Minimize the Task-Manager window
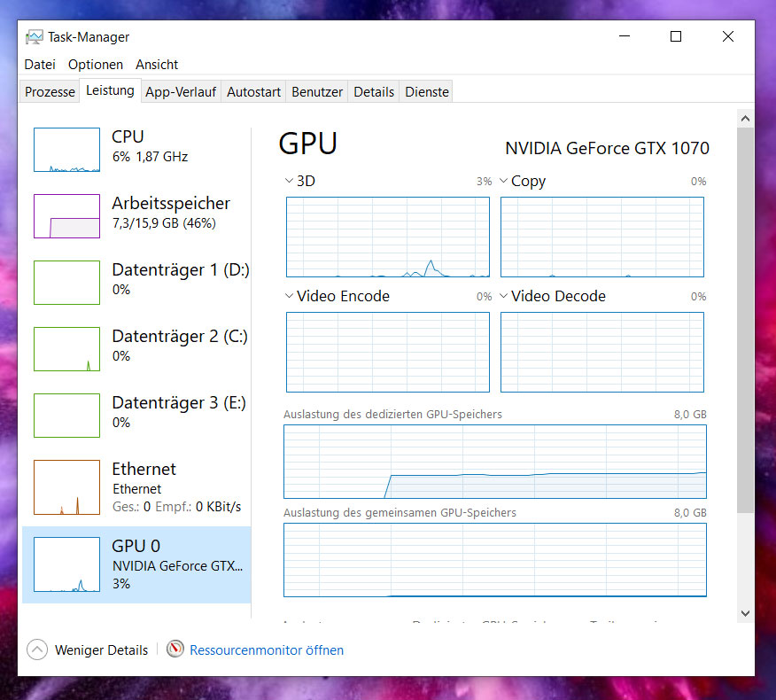 (625, 36)
